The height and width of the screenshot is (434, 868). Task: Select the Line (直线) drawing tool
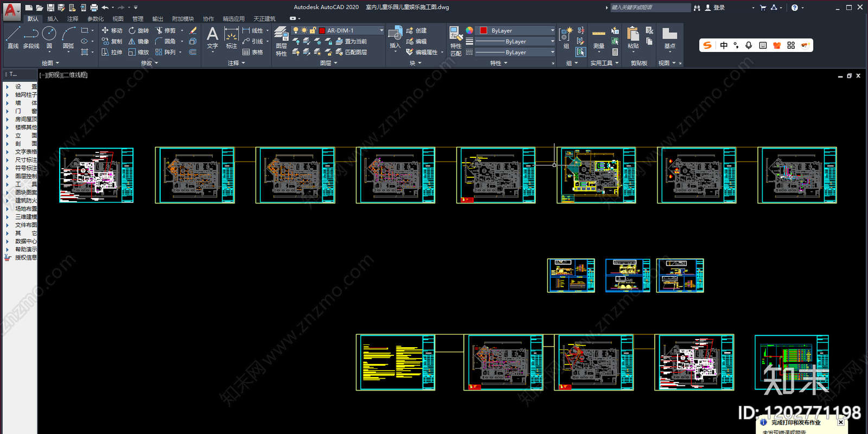[13, 38]
